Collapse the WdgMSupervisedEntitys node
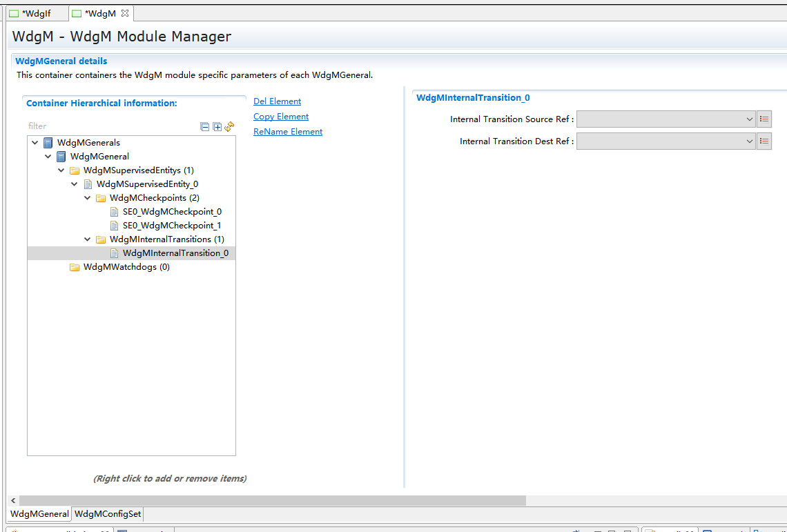Screen dimensions: 787x532 pos(61,170)
